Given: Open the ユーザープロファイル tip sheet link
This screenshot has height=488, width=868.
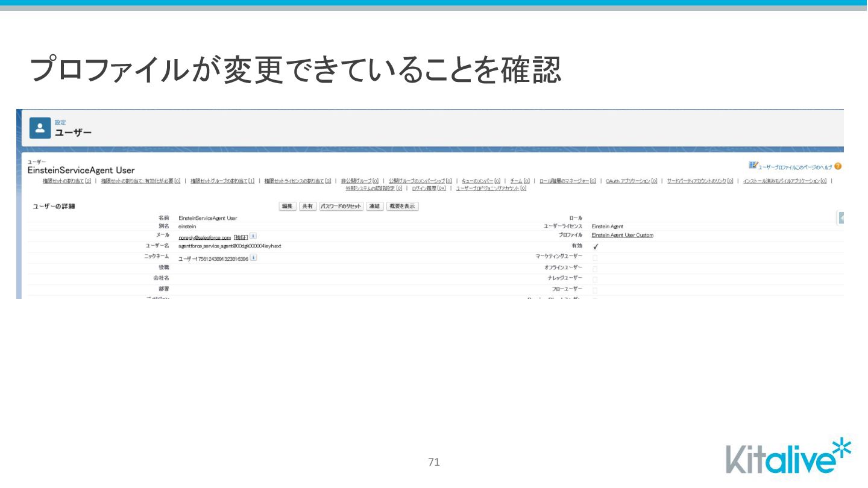Looking at the screenshot, I should pos(777,167).
